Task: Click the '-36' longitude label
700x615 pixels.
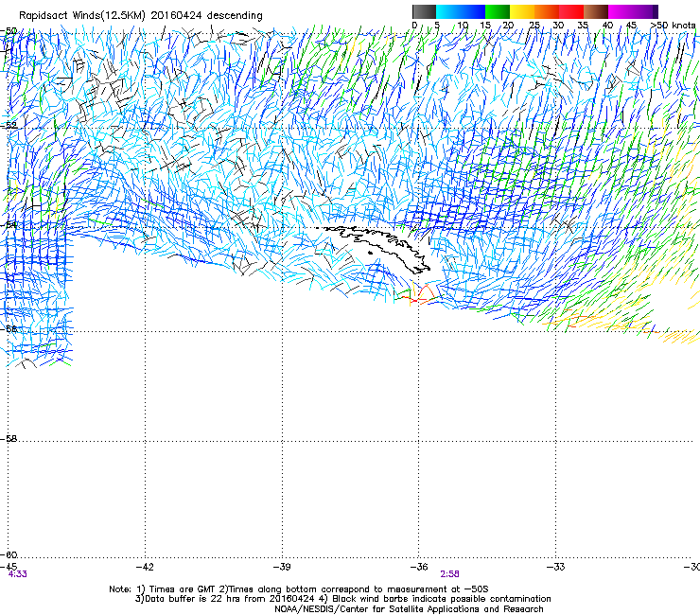Action: coord(419,567)
